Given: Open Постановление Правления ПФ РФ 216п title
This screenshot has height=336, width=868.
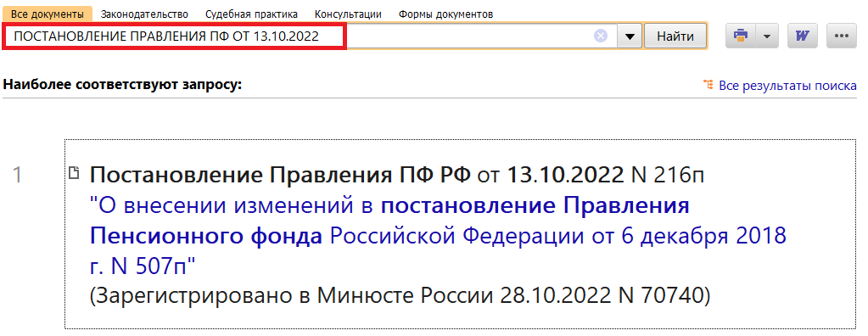Looking at the screenshot, I should tap(397, 176).
